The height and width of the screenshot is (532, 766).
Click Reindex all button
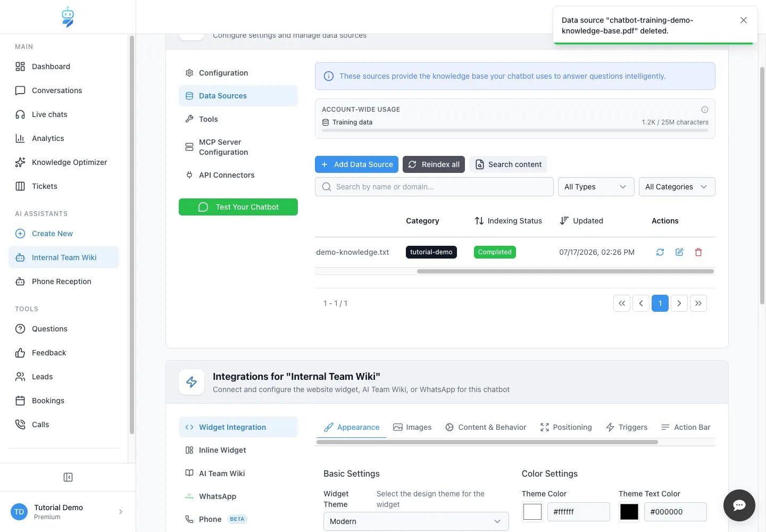pos(434,164)
